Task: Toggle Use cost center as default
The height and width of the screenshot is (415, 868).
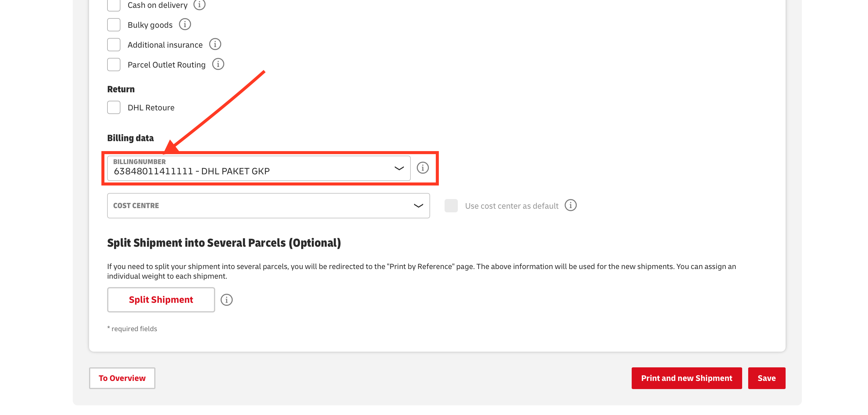Action: [451, 206]
